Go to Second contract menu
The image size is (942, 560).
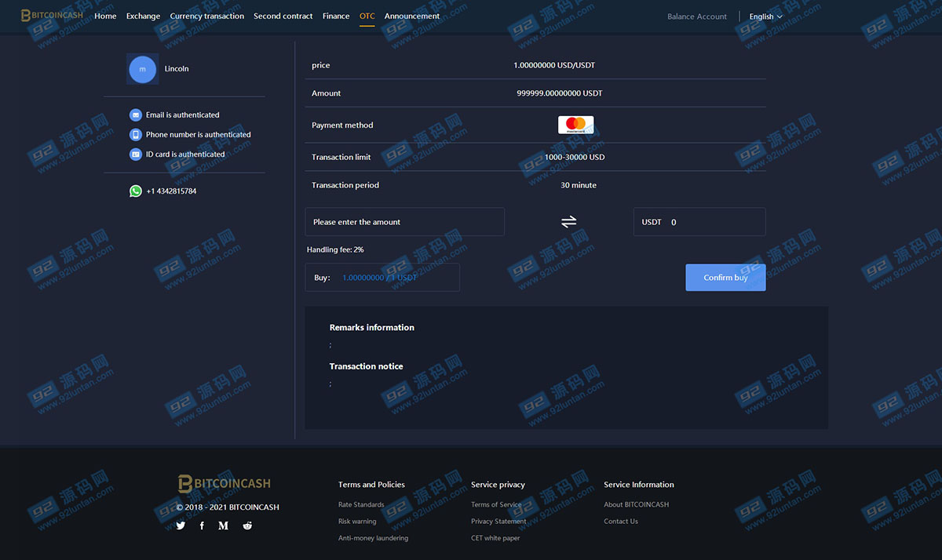[283, 16]
